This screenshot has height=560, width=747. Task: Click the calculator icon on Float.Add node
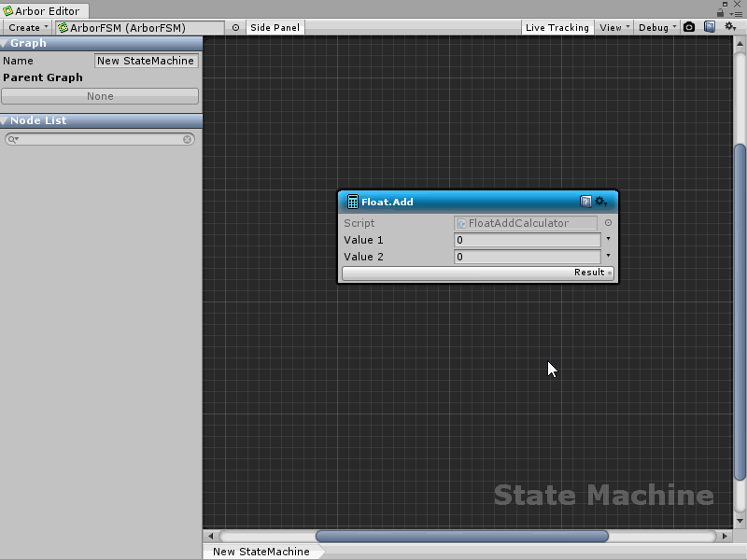click(352, 202)
